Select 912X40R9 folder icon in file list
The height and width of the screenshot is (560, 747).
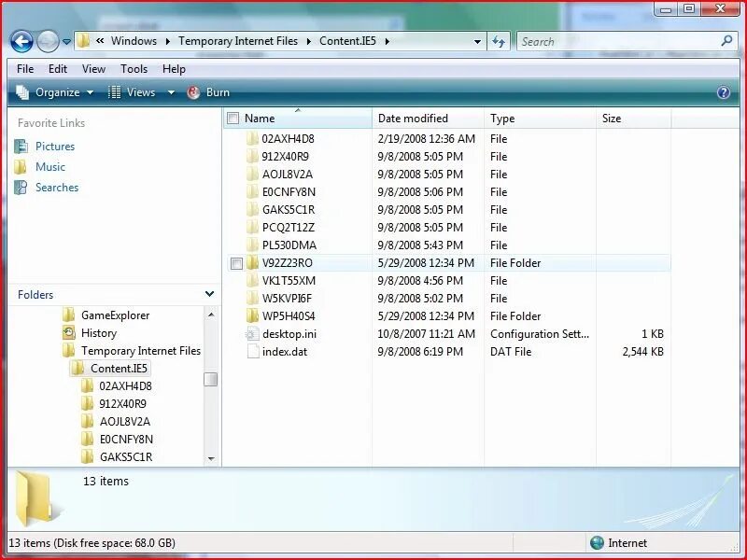click(x=252, y=156)
